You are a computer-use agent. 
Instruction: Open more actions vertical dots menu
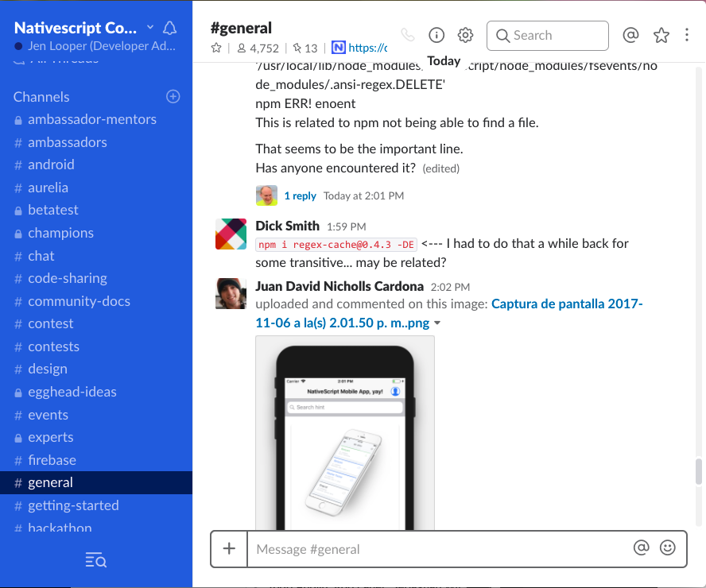tap(687, 35)
